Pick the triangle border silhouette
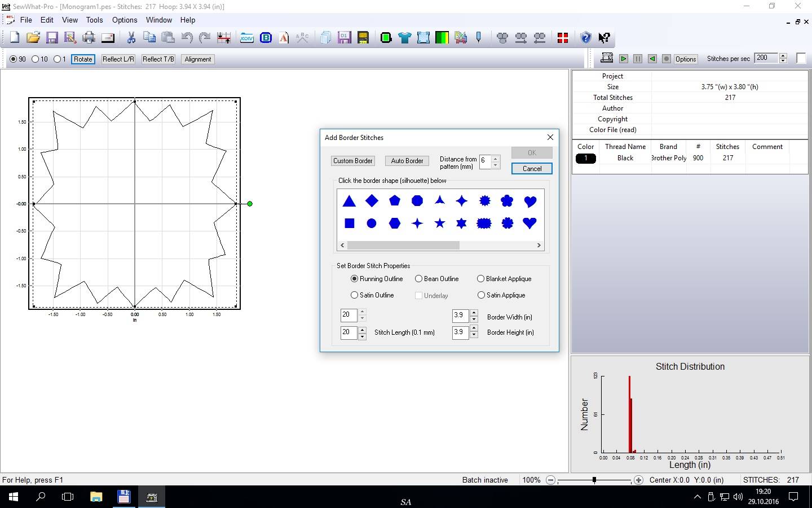Viewport: 812px width, 508px height. click(x=349, y=201)
